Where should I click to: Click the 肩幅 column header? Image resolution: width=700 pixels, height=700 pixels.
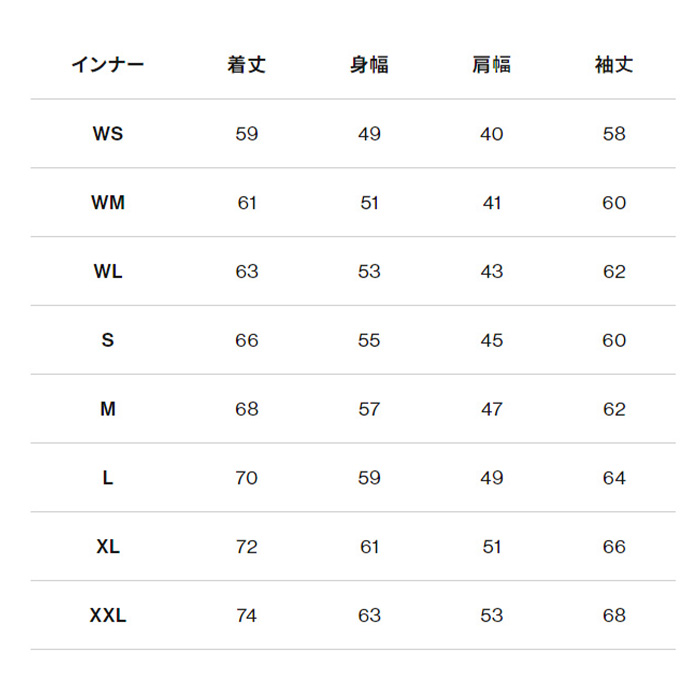click(491, 65)
